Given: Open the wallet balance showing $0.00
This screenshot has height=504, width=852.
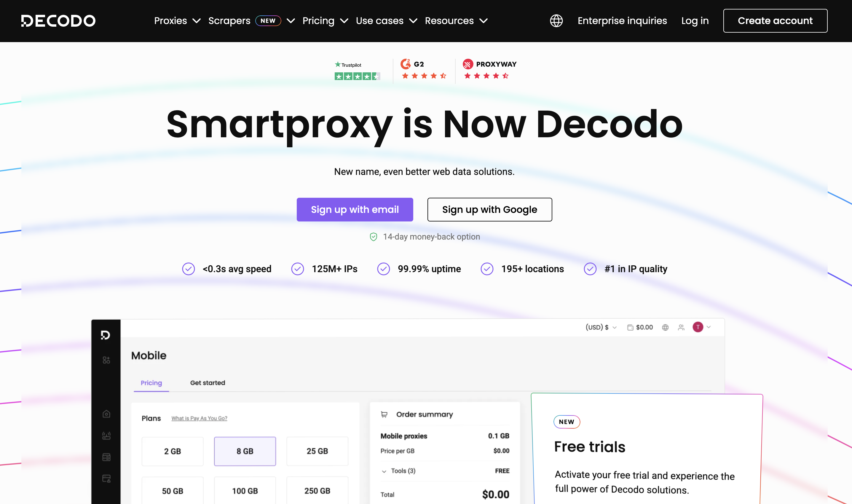Looking at the screenshot, I should (640, 327).
